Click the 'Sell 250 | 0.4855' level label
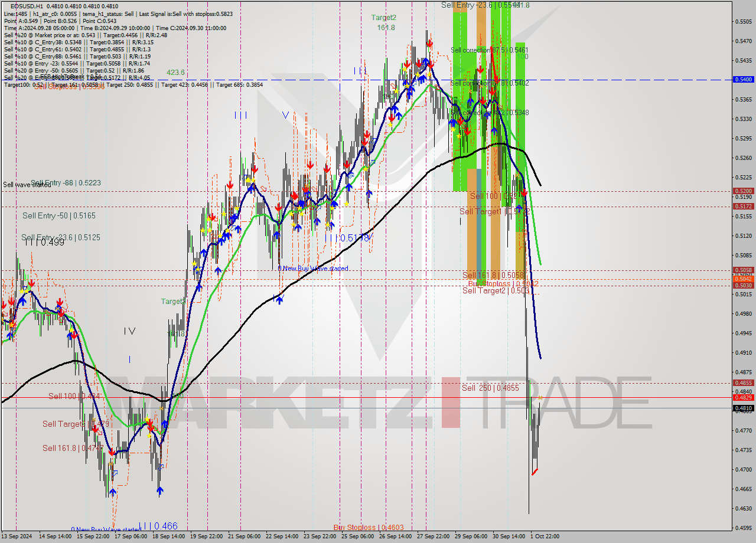This screenshot has width=756, height=543. (x=490, y=388)
